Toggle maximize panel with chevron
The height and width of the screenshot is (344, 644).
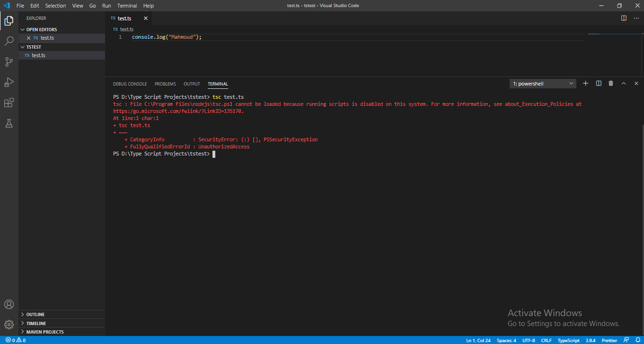pos(623,83)
